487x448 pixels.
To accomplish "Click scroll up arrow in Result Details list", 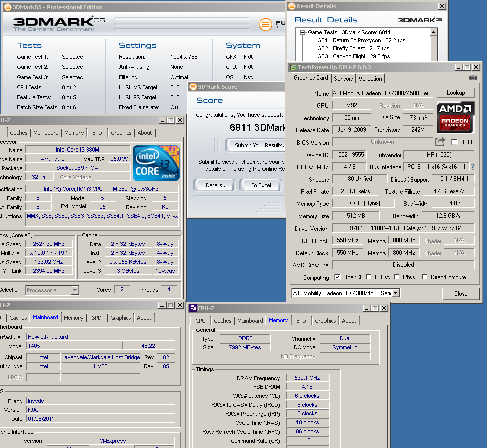I will click(x=434, y=32).
